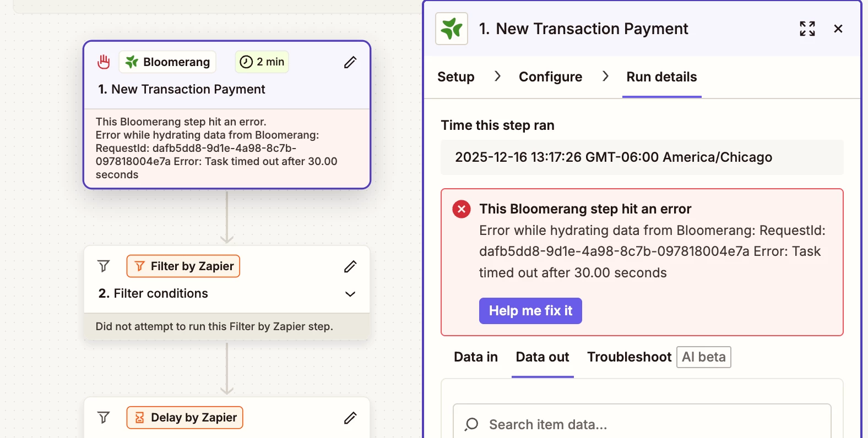This screenshot has height=438, width=868.
Task: Close the New Transaction Payment panel
Action: pos(838,29)
